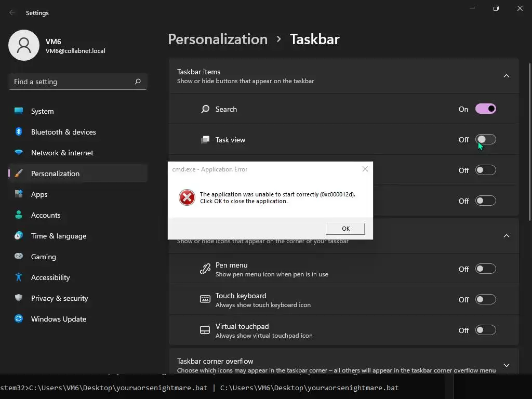Click the settings page vertical scrollbar
Screen dimensions: 532x399
529,142
